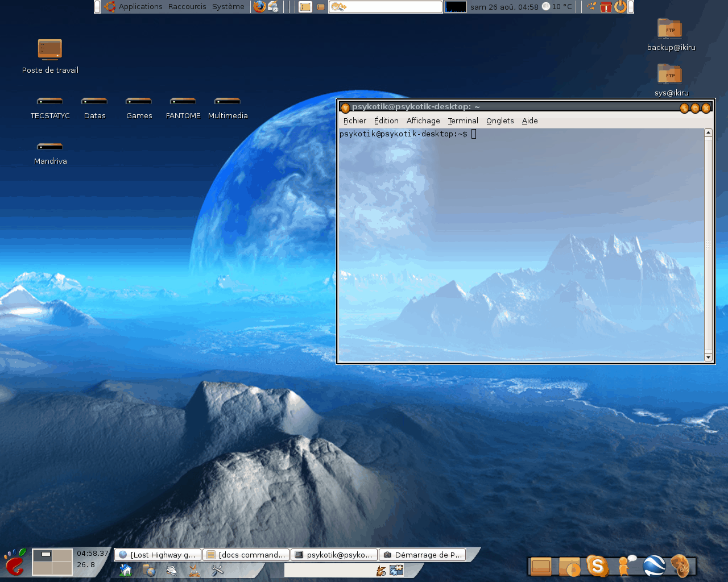Open the Terminal menu in the terminal window

click(x=462, y=120)
